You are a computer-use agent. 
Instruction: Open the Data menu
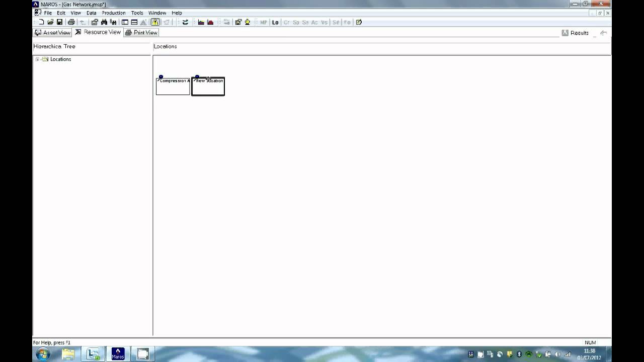pos(91,13)
